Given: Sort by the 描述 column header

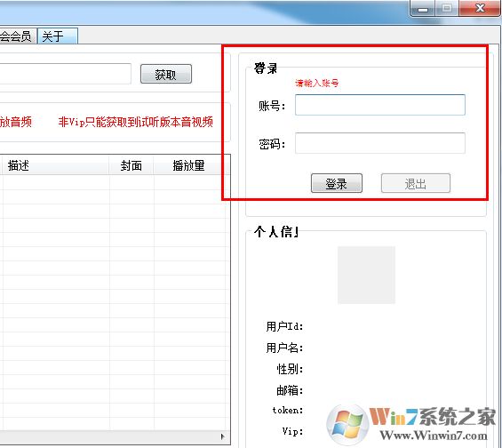Looking at the screenshot, I should point(55,165).
